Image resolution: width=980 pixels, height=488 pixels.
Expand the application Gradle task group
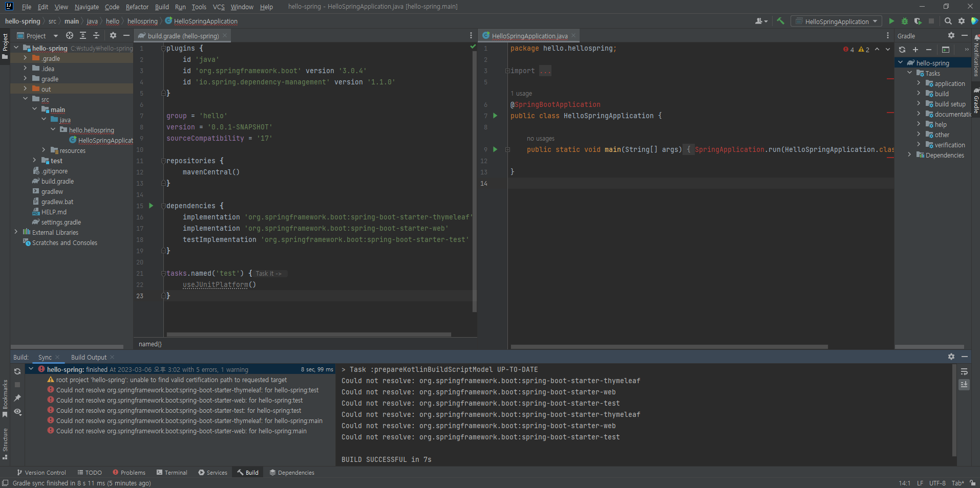click(919, 83)
